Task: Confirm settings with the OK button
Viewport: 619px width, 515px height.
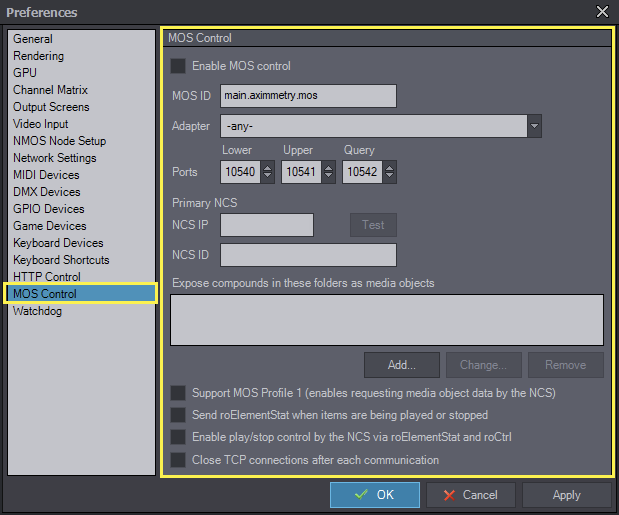Action: pos(375,495)
